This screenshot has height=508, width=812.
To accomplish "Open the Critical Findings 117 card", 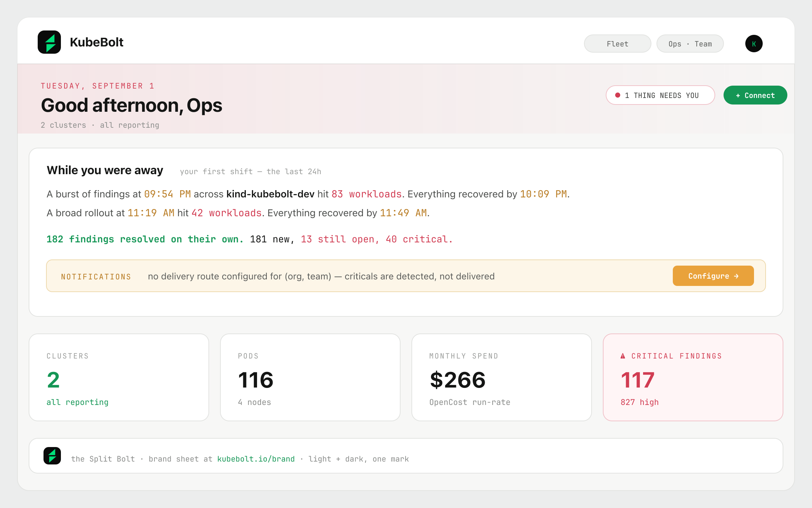I will click(x=693, y=377).
